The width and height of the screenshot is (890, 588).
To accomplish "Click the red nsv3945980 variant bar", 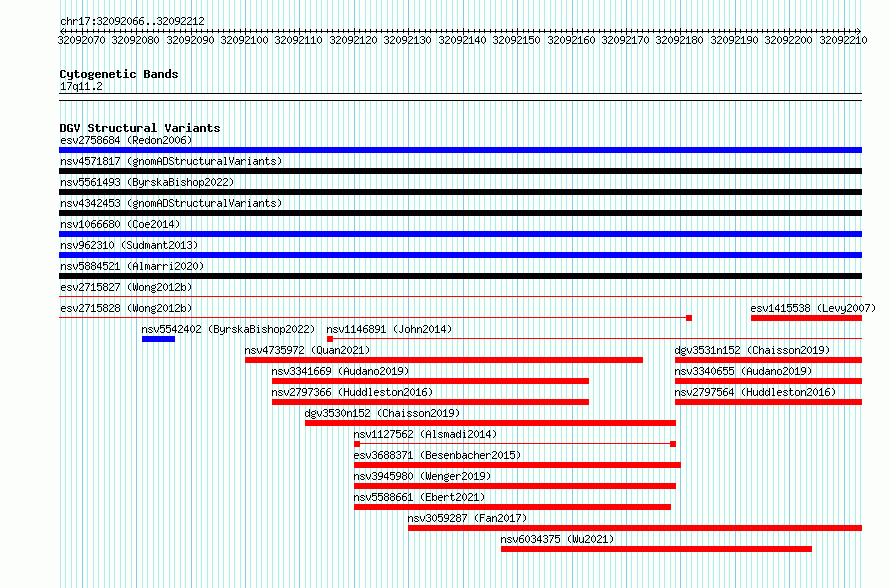I will point(515,486).
